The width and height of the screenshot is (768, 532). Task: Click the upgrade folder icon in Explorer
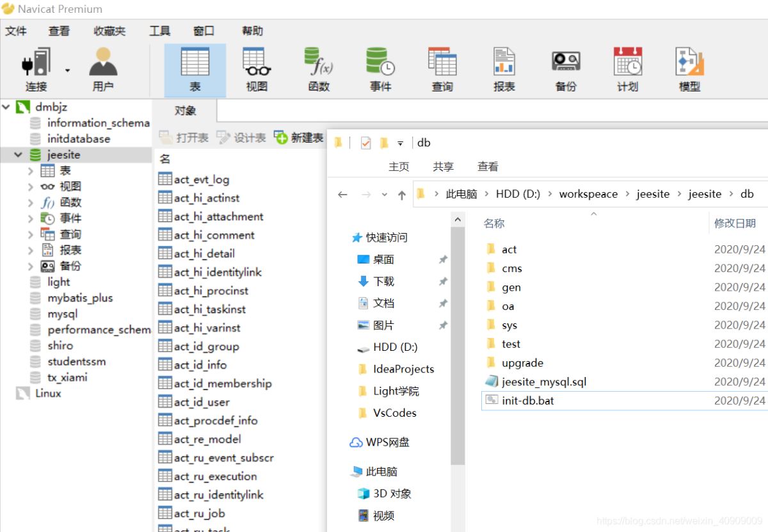[492, 362]
